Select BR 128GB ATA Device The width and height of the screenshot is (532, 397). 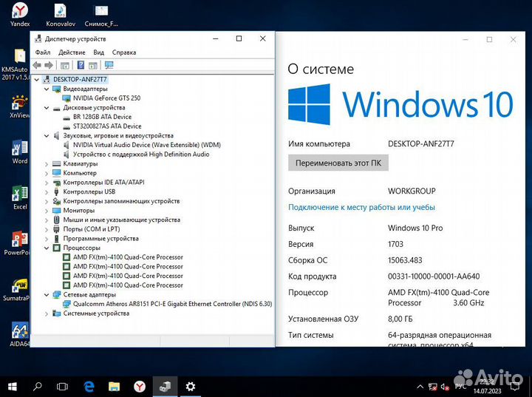coord(102,117)
